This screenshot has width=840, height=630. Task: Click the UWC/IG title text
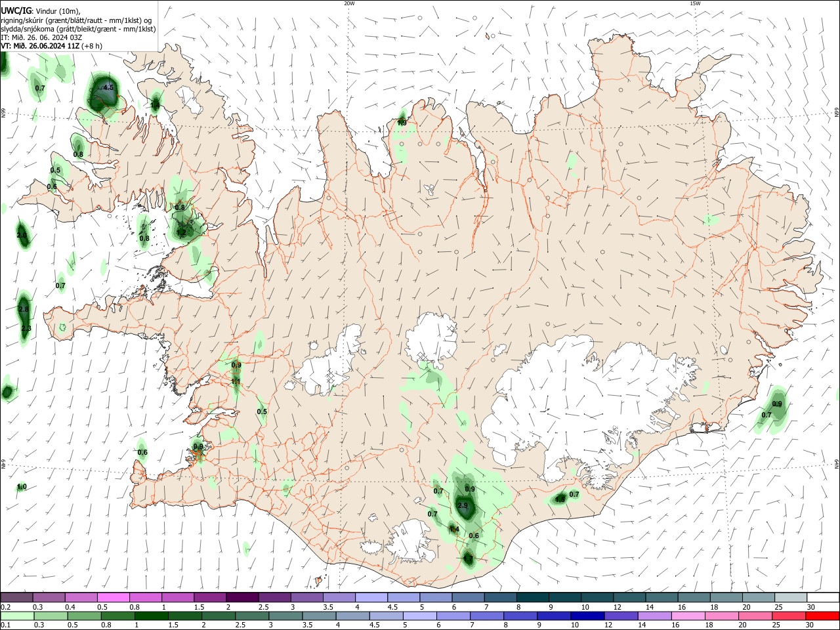(x=15, y=10)
